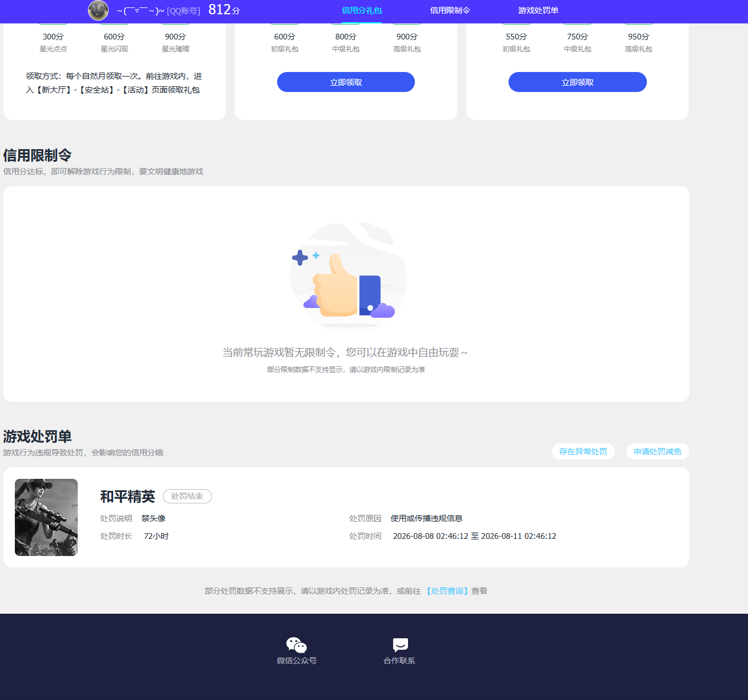Screen dimensions: 748x700
Task: Report an abnormal penalty via 存在异常处罚
Action: pos(583,451)
